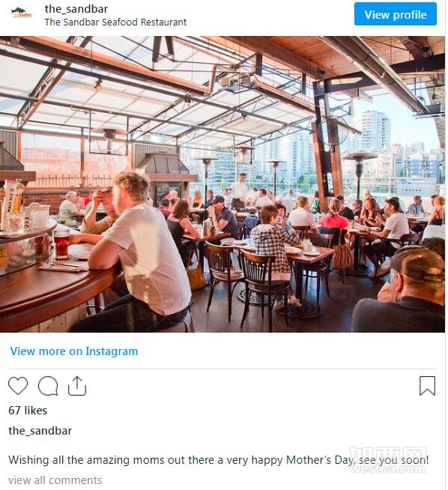
Task: Click view all comments
Action: pyautogui.click(x=55, y=480)
